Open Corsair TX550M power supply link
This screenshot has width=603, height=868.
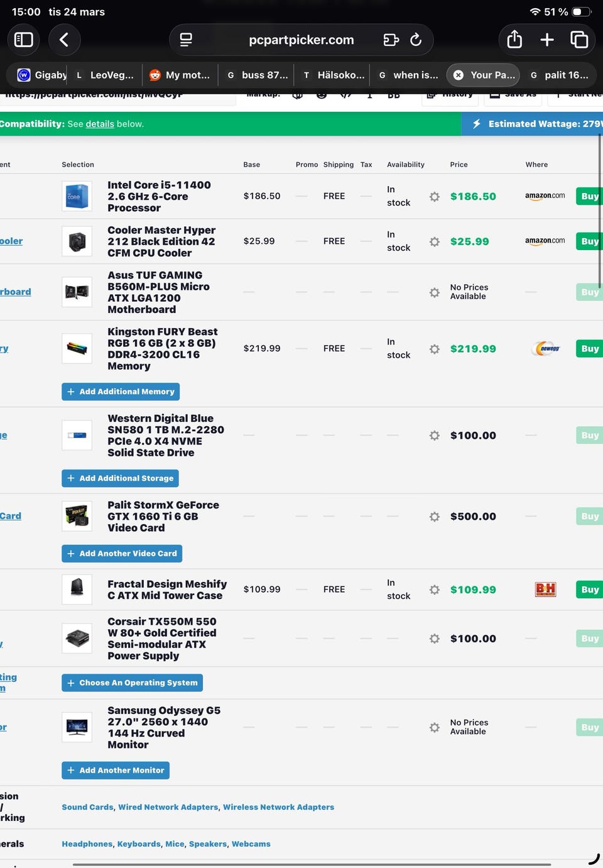(x=161, y=639)
